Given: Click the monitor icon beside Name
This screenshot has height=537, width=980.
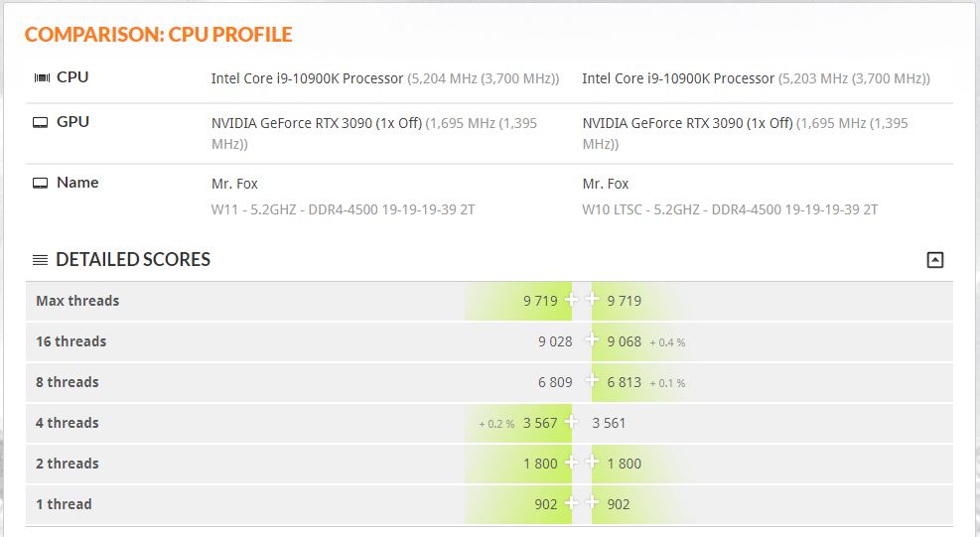Looking at the screenshot, I should [x=41, y=183].
